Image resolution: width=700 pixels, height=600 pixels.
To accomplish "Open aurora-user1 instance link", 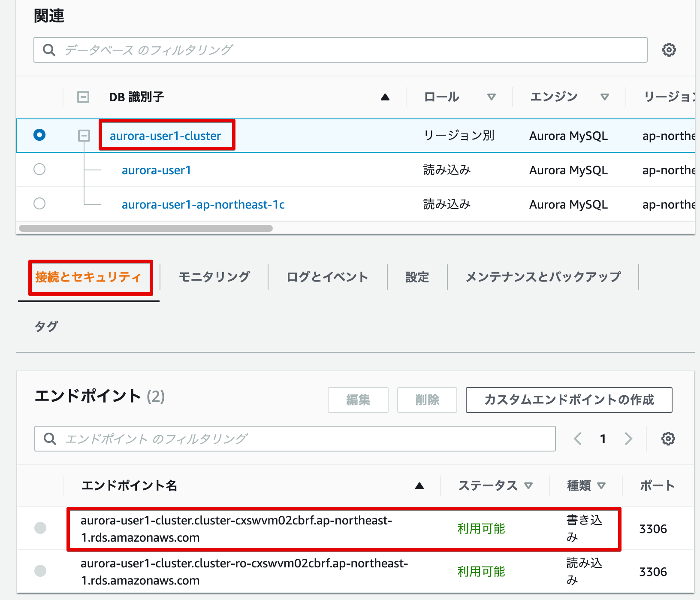I will coord(156,170).
